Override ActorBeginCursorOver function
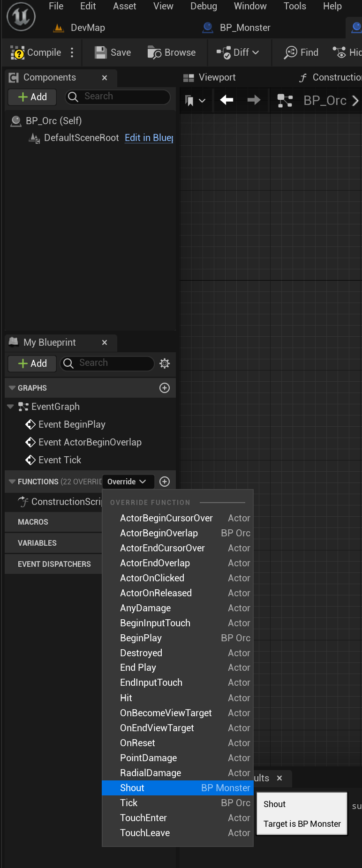Screen dimensions: 362x868 (x=178, y=518)
